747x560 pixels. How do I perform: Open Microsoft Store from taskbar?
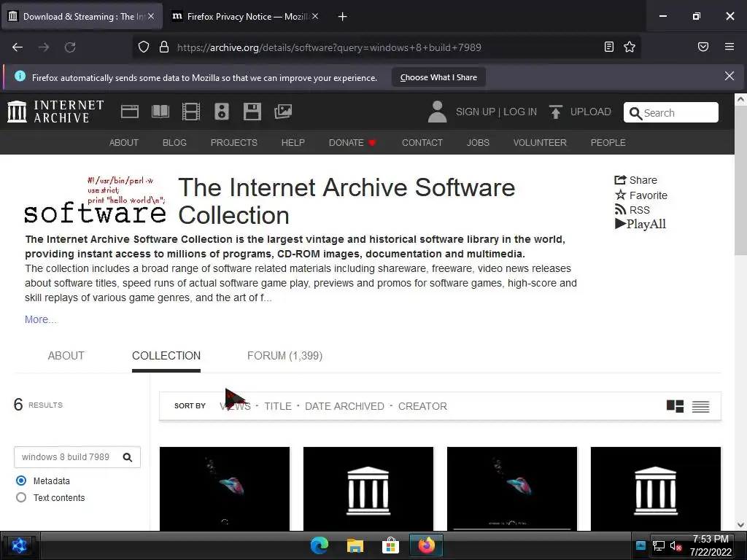click(x=390, y=545)
